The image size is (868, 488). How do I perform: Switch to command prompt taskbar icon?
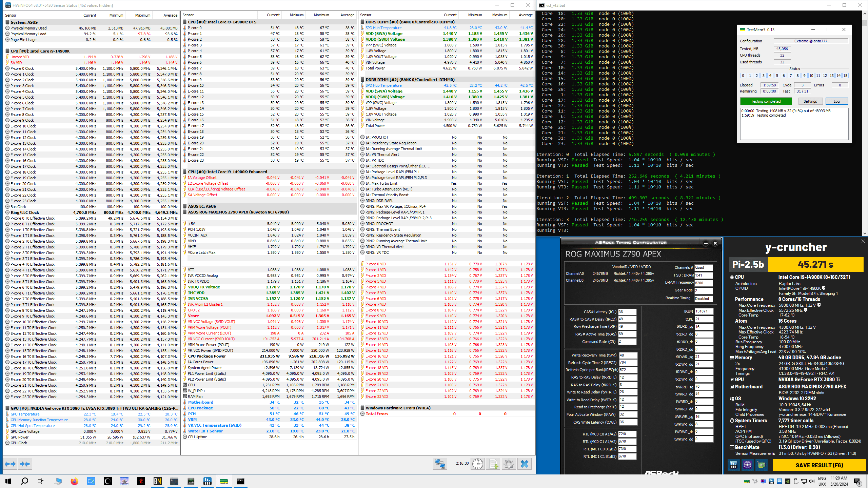[x=240, y=481]
